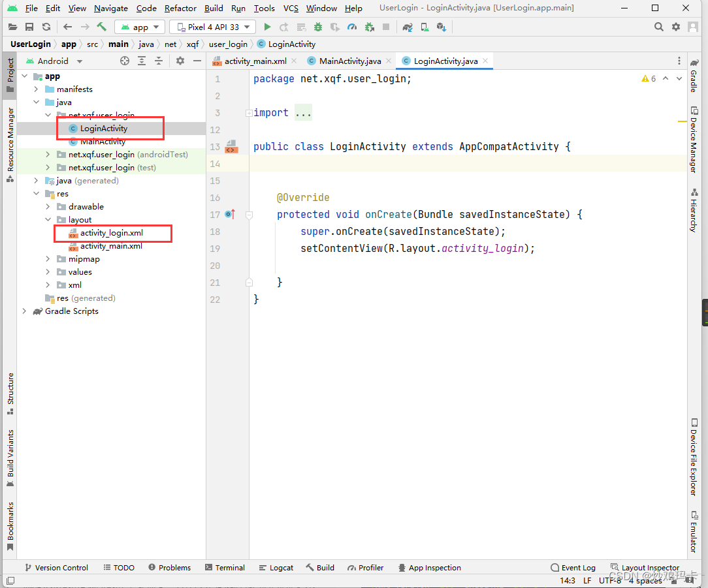Open project panel gear options

click(180, 61)
